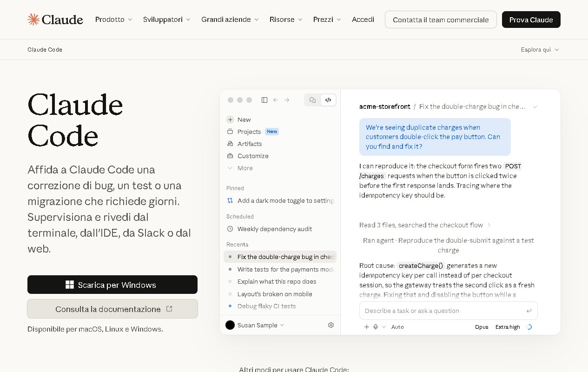The height and width of the screenshot is (372, 588).
Task: Open Projects via its sidebar icon
Action: 230,132
